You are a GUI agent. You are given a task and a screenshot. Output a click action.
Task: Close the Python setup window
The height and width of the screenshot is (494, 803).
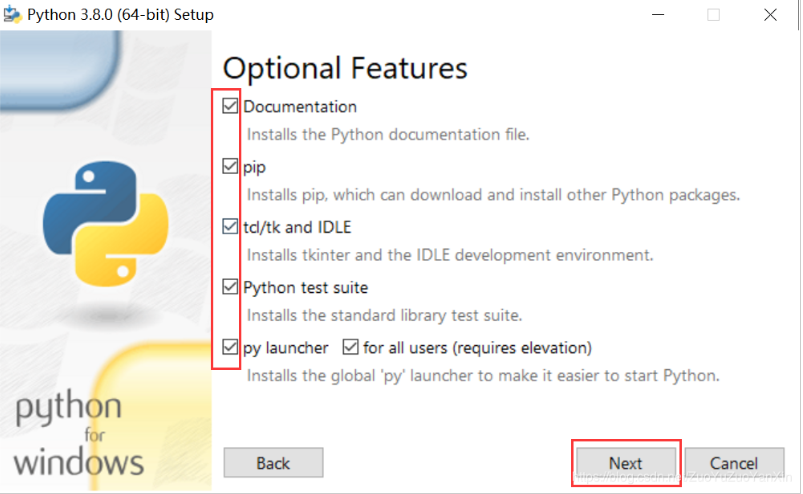coord(770,15)
